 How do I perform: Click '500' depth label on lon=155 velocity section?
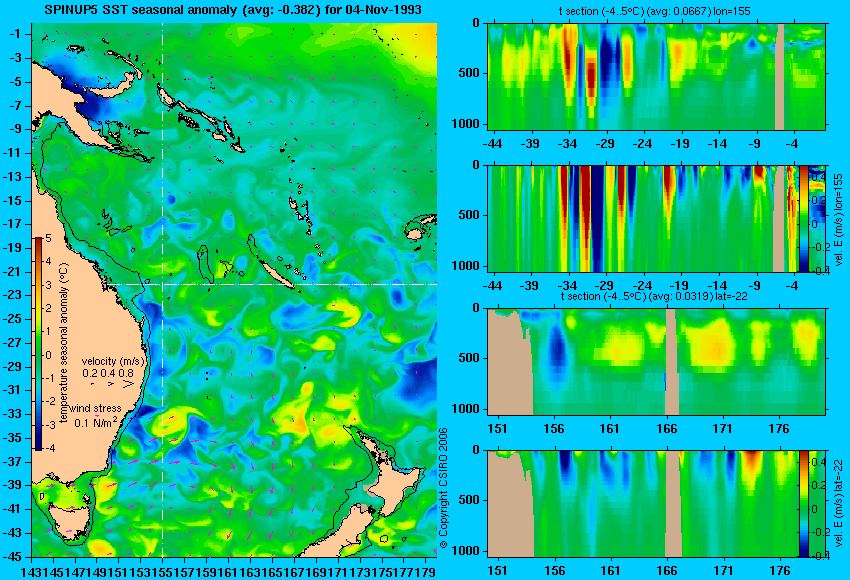469,215
